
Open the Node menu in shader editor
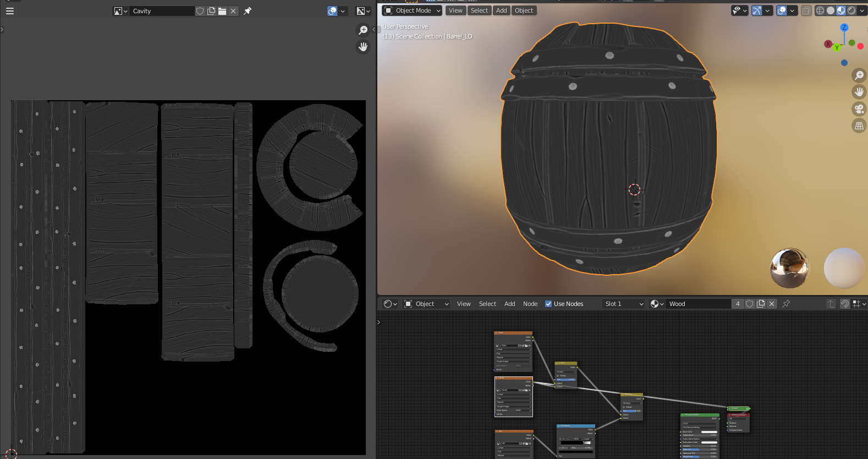click(x=530, y=304)
